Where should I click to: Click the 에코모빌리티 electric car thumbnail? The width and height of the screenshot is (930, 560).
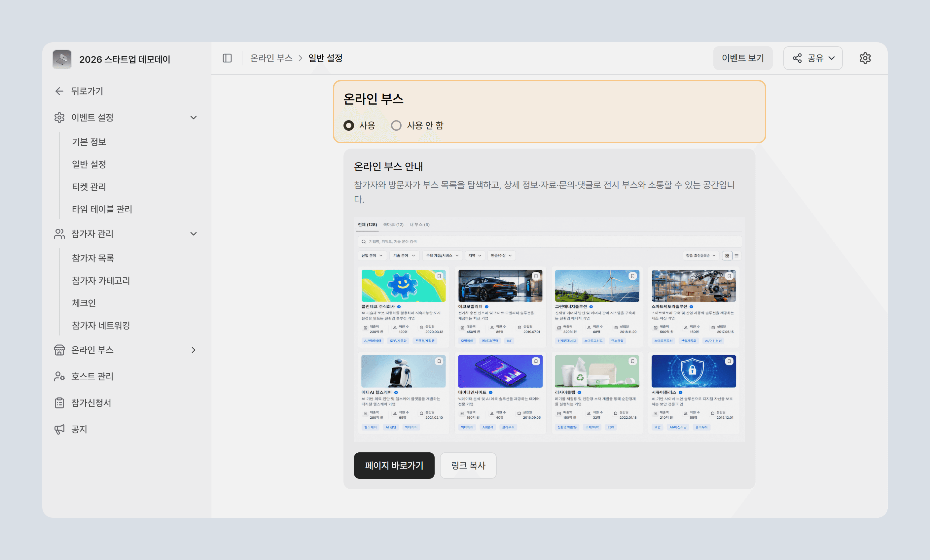coord(500,286)
